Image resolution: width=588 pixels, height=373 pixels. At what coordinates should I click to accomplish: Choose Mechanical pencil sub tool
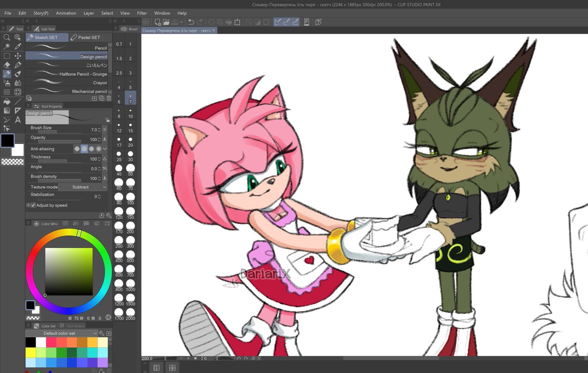click(67, 92)
